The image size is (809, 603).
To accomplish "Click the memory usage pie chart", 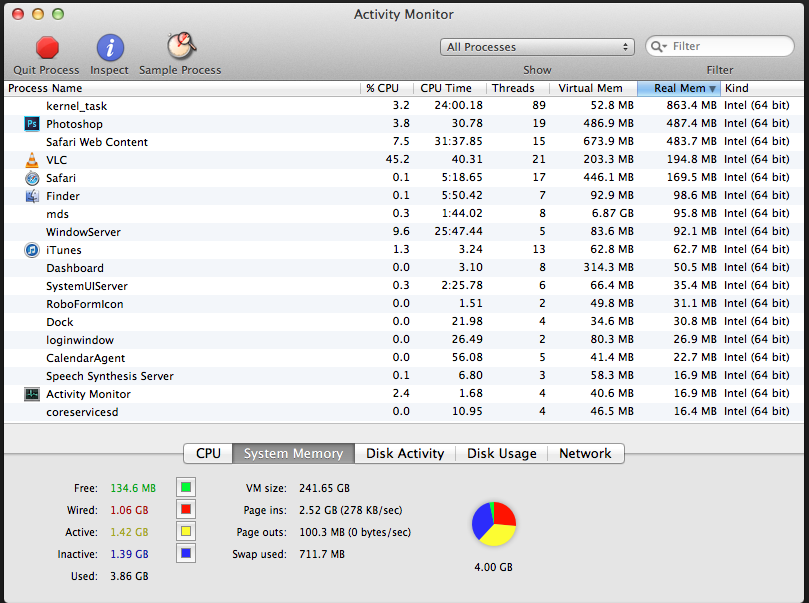I will 494,524.
